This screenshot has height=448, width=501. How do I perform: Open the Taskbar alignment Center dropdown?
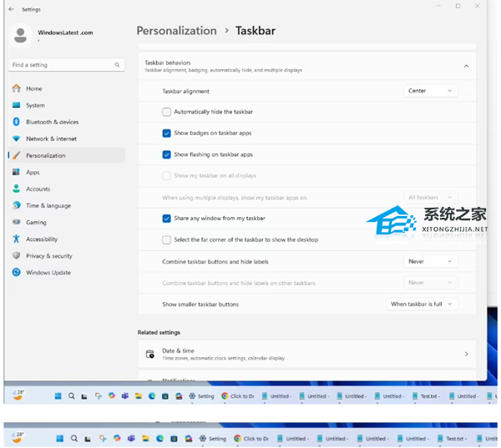[x=430, y=91]
